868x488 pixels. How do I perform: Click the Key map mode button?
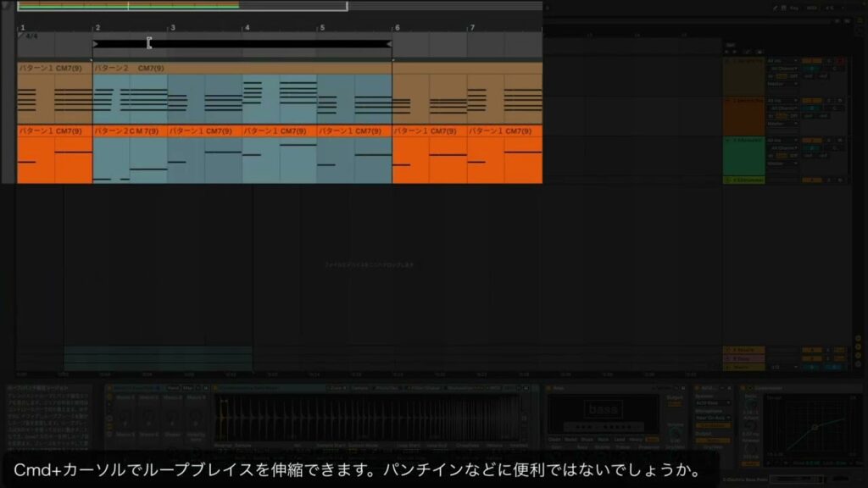793,8
